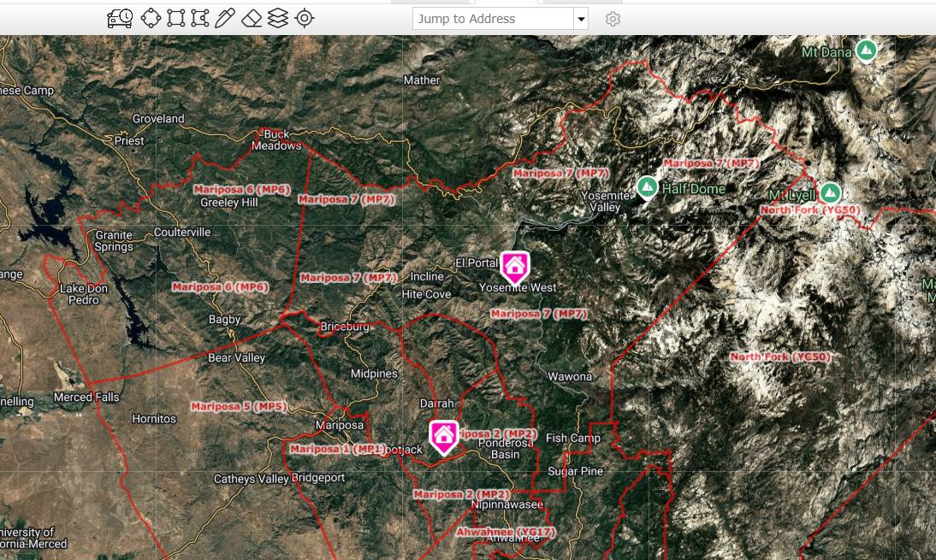Viewport: 936px width, 560px height.
Task: Select the circle selection tool
Action: point(151,18)
